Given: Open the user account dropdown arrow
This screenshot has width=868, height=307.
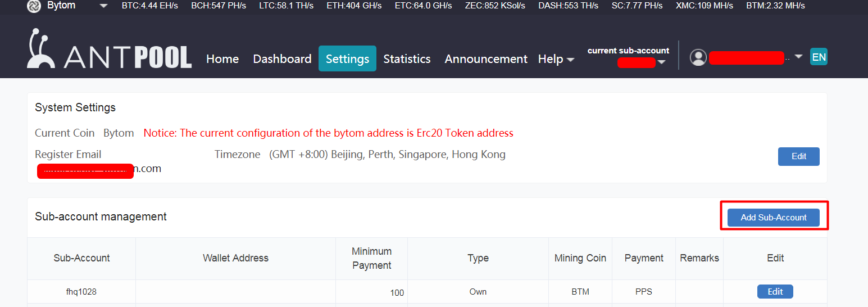Looking at the screenshot, I should coord(798,57).
